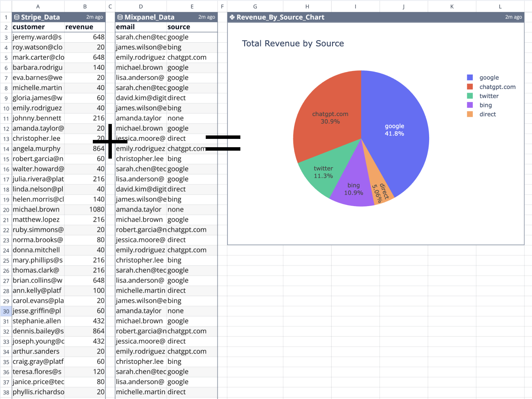
Task: Select the chatgpt.com legend marker
Action: tap(470, 87)
